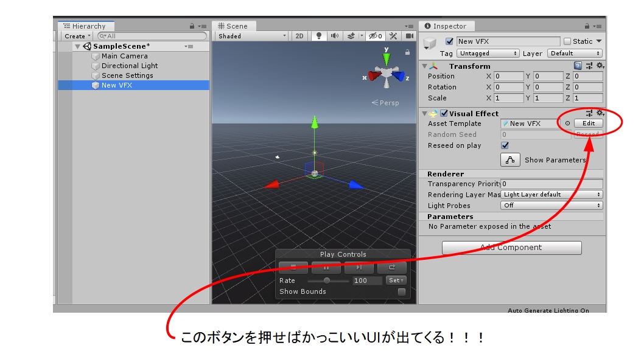Open Light Probes Off dropdown
644x362 pixels.
551,205
